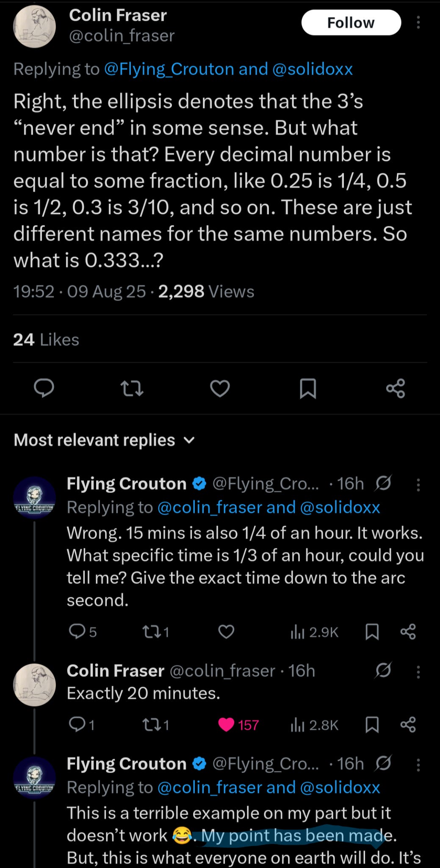Open more options for main tweet

click(x=418, y=22)
